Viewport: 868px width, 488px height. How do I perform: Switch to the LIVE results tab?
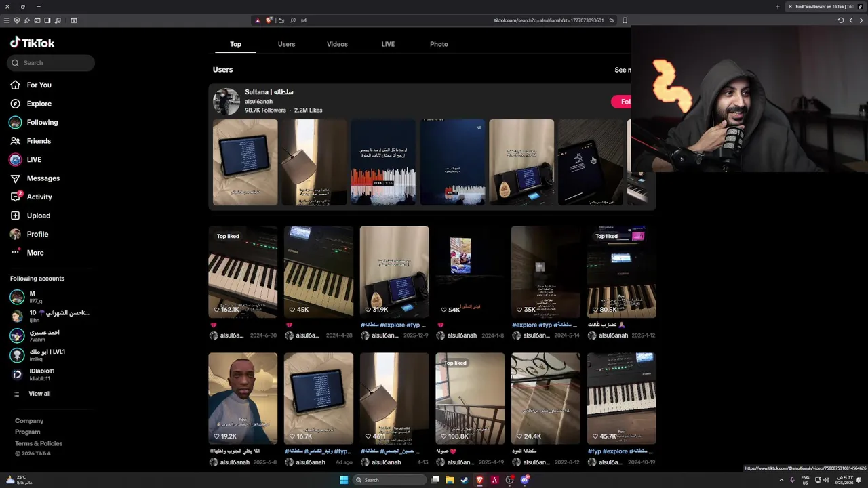[388, 44]
